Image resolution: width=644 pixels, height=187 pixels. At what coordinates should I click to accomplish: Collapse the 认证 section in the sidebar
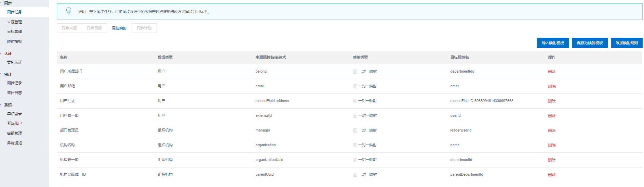pyautogui.click(x=8, y=53)
